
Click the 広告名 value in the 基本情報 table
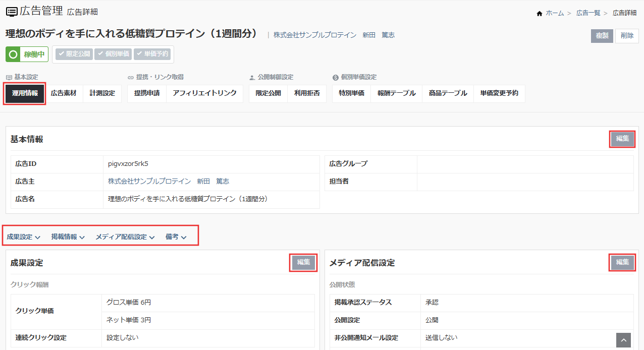(188, 199)
